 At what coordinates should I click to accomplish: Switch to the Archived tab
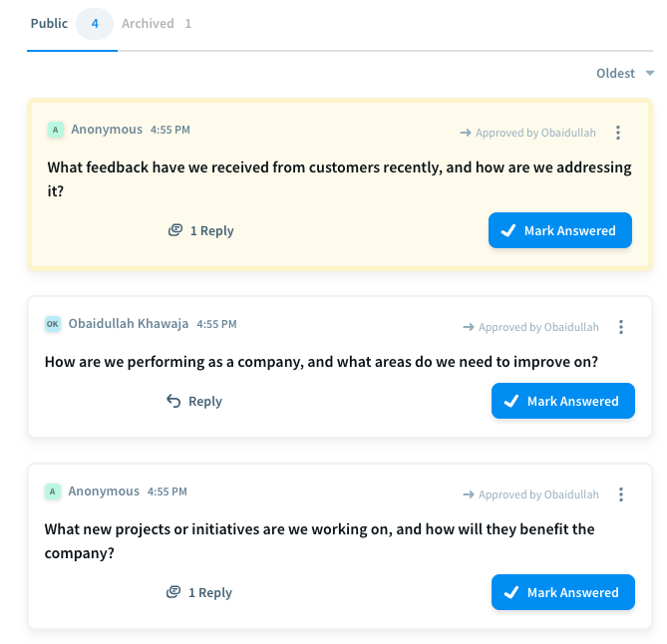(x=157, y=23)
